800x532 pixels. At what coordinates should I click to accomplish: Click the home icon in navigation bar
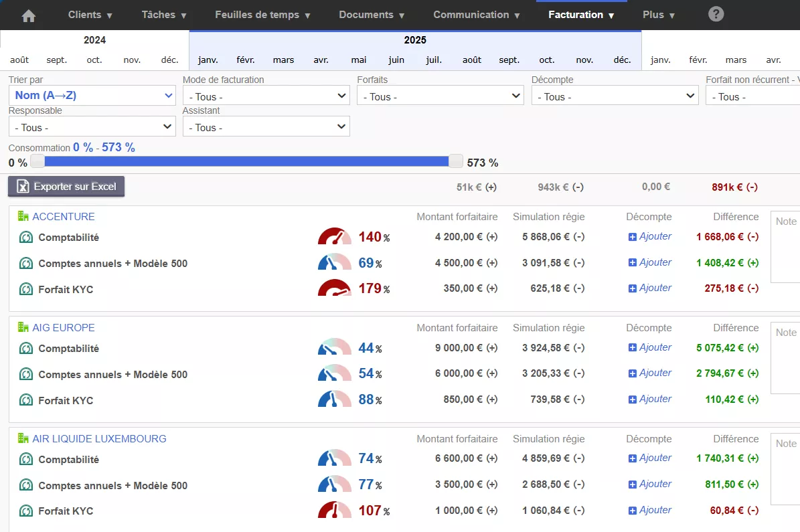[x=28, y=15]
